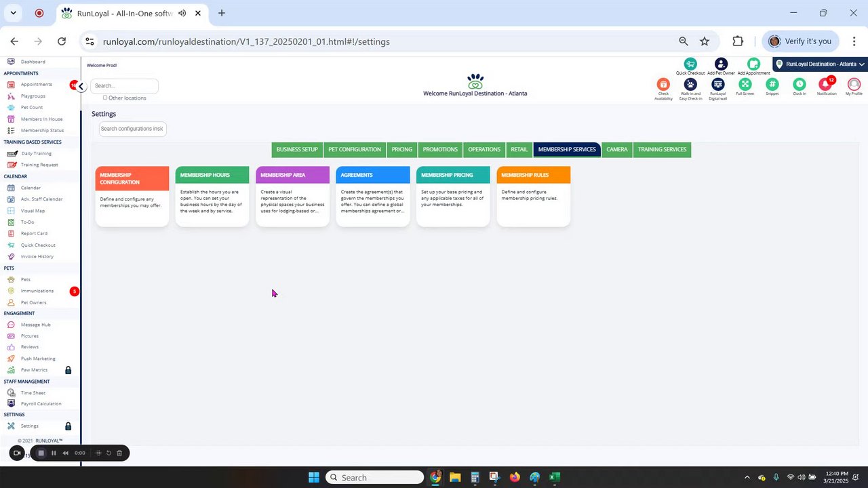Stop the screen recording
This screenshot has width=868, height=488.
coord(41,453)
